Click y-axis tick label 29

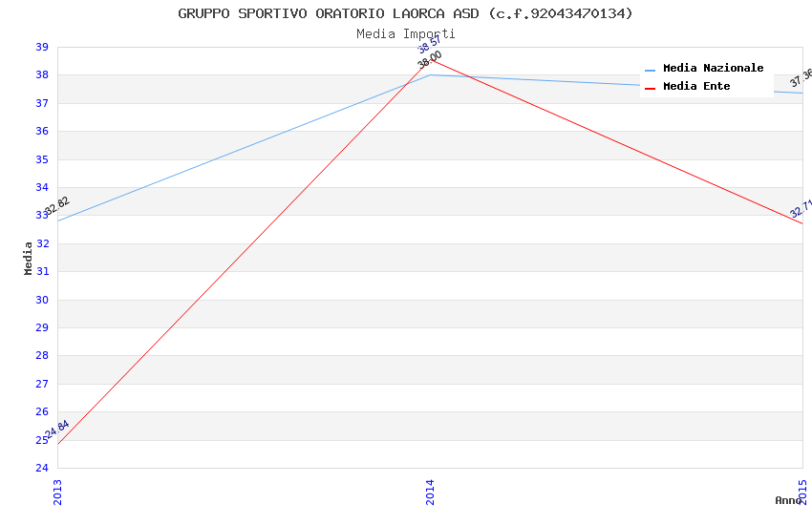[x=42, y=328]
